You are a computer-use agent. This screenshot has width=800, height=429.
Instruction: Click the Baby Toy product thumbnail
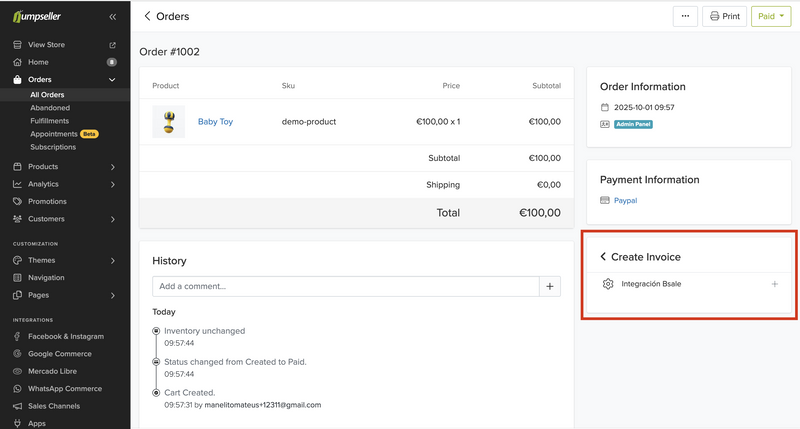[169, 122]
